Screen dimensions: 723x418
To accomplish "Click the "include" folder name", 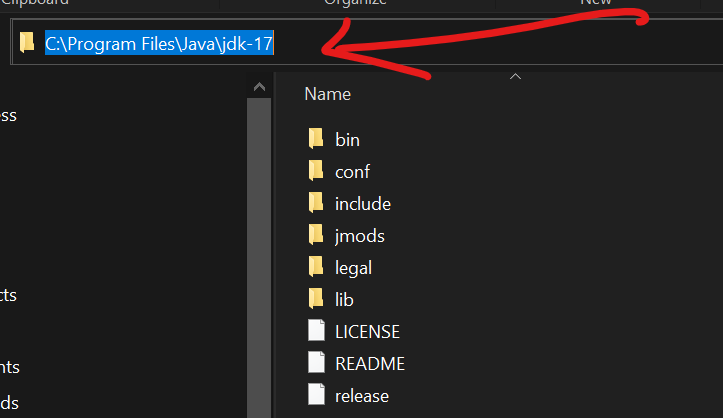I will click(363, 204).
